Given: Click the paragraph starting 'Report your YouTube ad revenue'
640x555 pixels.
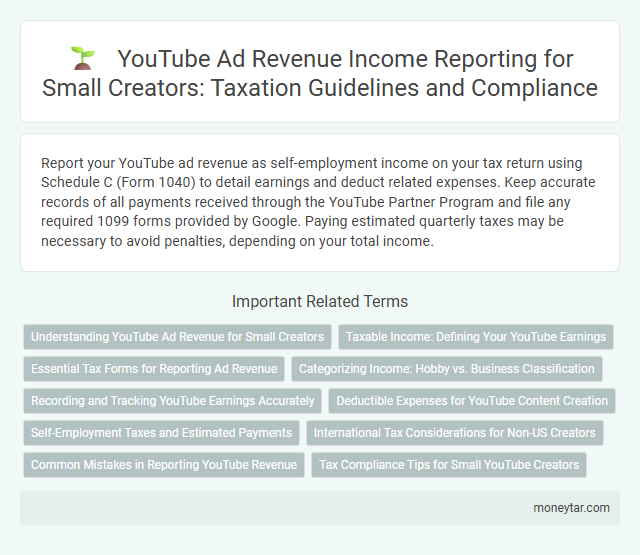Looking at the screenshot, I should (x=318, y=202).
